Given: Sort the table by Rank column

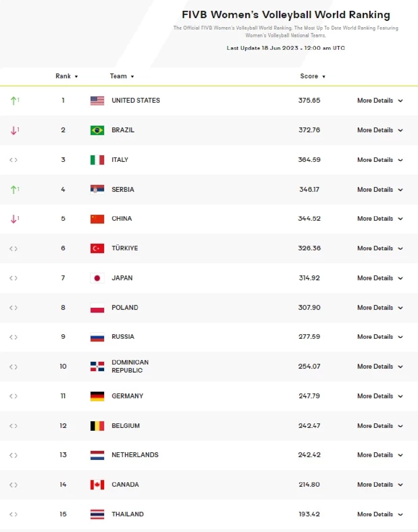Looking at the screenshot, I should [x=66, y=76].
